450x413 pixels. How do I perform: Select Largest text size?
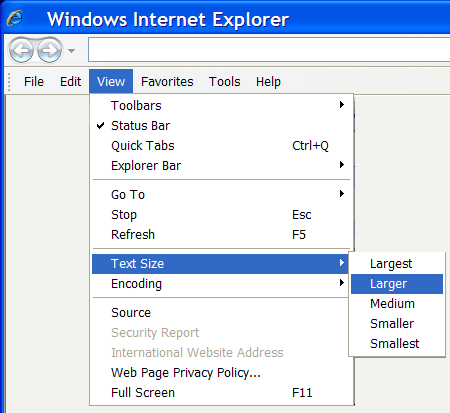[397, 264]
